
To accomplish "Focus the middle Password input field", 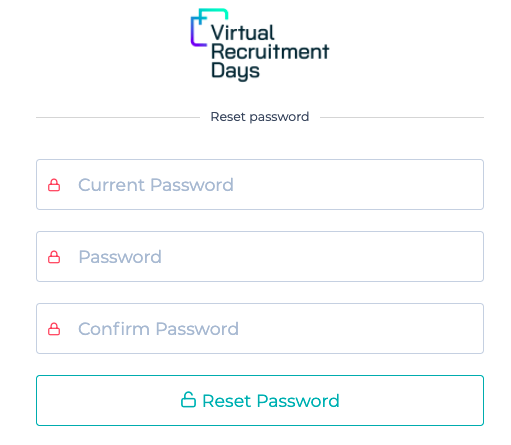I will pos(260,256).
